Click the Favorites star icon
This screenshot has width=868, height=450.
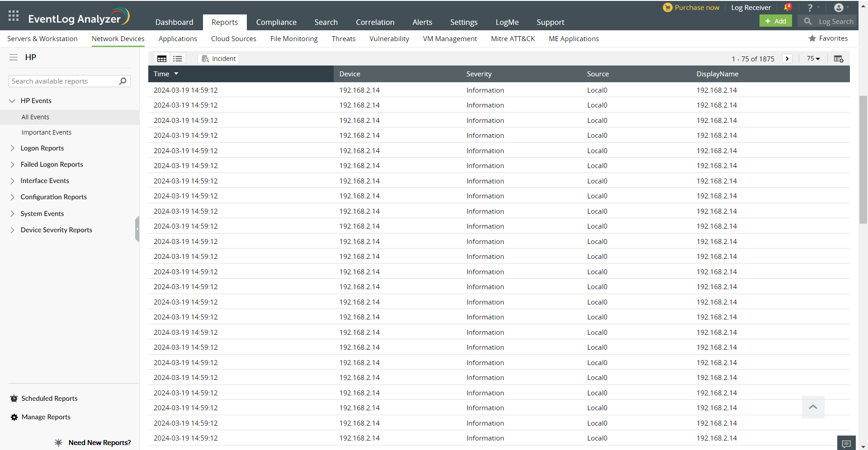pyautogui.click(x=812, y=38)
